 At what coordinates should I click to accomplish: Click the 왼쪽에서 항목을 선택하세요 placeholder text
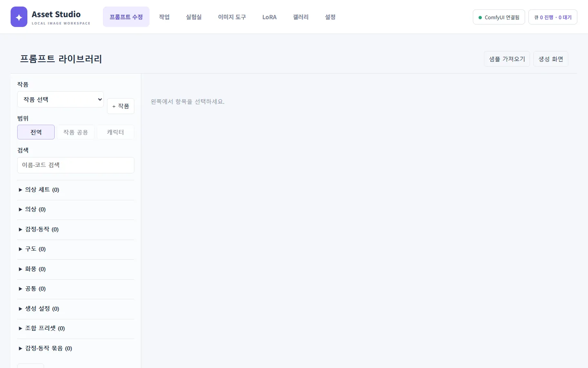coord(187,101)
